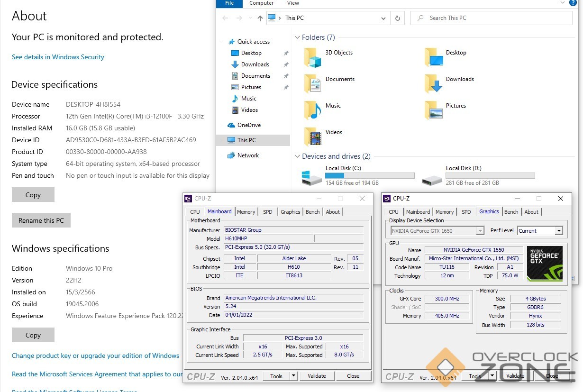Viewport: 583px width, 392px height.
Task: Switch to CPU tab in Graphics CPU-Z window
Action: (394, 212)
